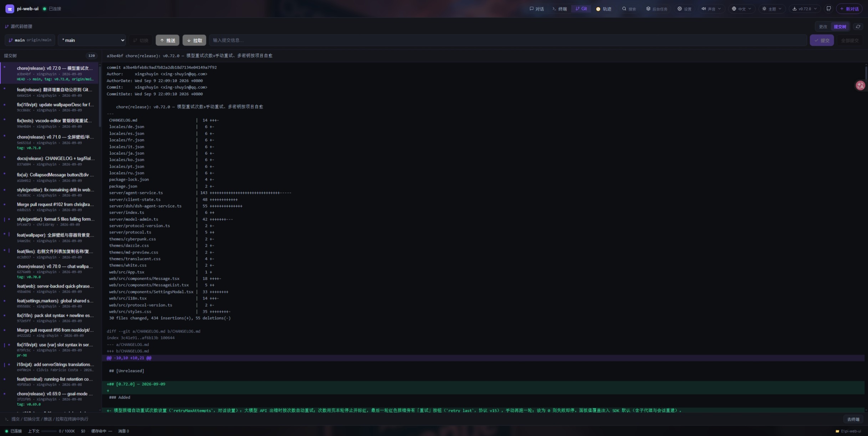Screen dimensions: 868x436
Task: Start a 新对话 new conversation
Action: click(849, 9)
